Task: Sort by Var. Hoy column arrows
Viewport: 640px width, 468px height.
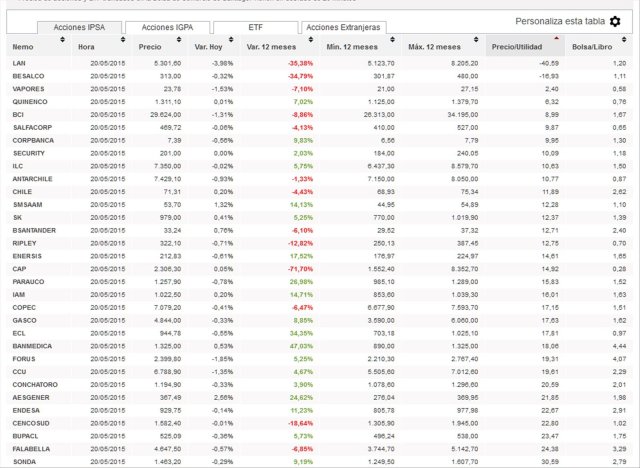Action: pos(231,40)
